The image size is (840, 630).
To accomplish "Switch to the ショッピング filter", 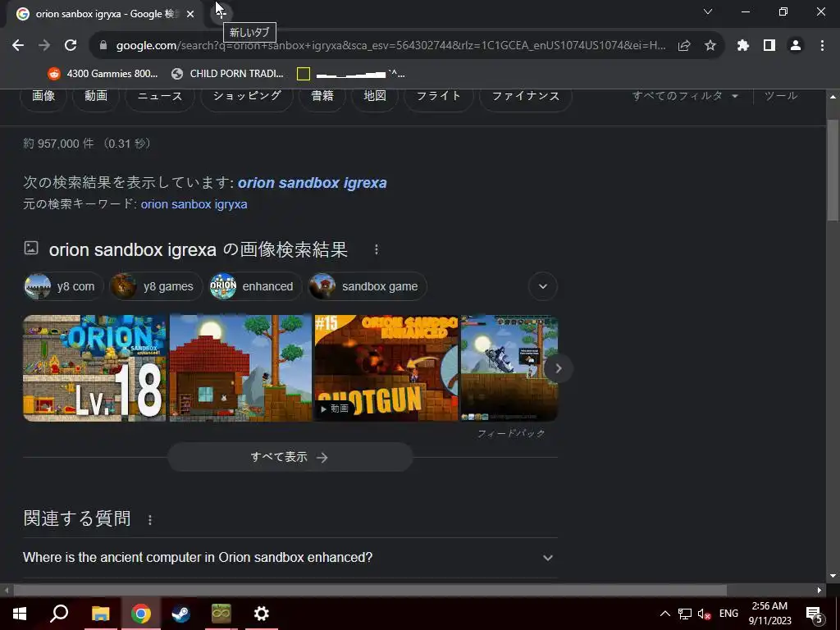I will 247,96.
